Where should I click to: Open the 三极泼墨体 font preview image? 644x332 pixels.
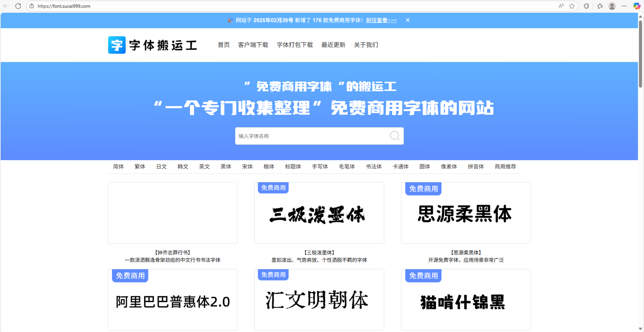[x=319, y=213]
